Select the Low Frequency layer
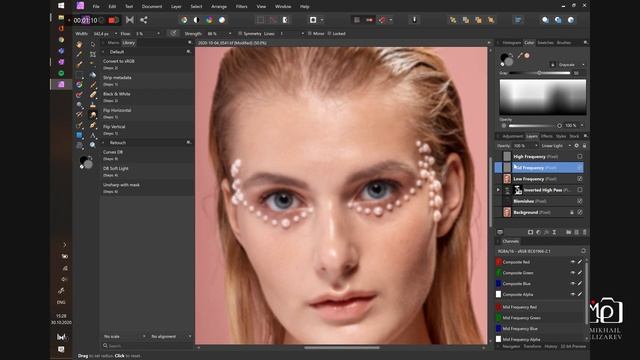This screenshot has width=640, height=360. [x=539, y=179]
